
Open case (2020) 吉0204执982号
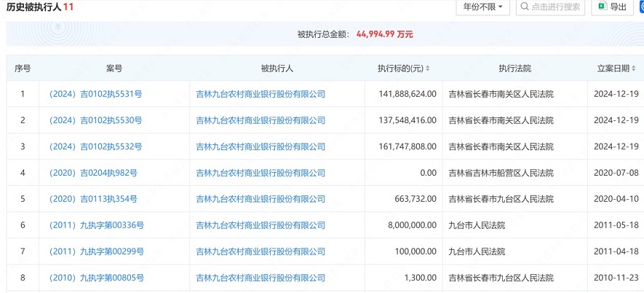pos(93,173)
